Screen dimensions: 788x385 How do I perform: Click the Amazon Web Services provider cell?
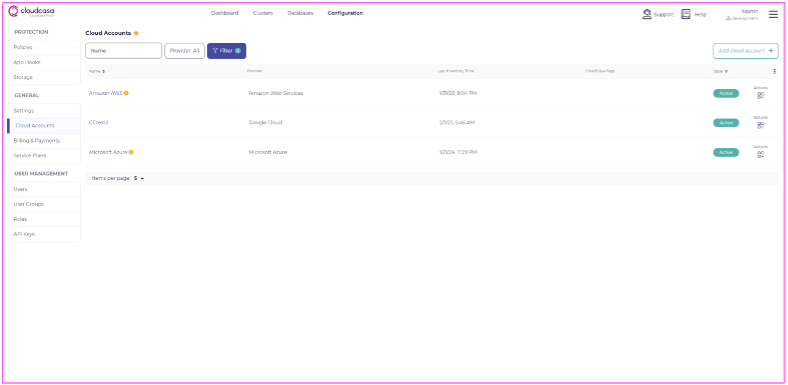coord(276,93)
